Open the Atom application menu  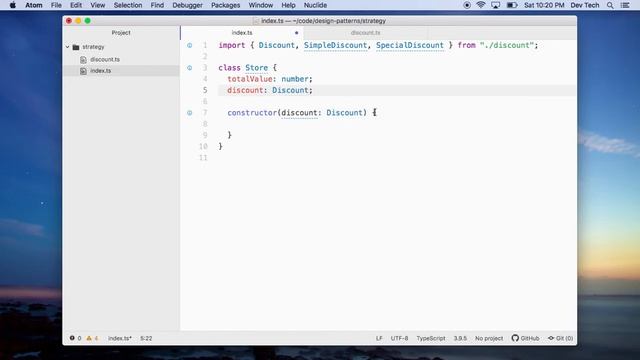(34, 5)
